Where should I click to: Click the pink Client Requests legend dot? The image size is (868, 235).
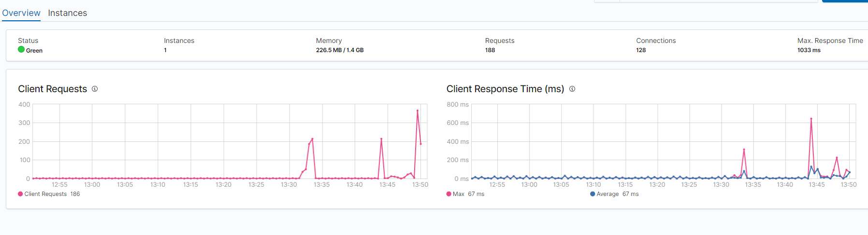click(x=20, y=194)
